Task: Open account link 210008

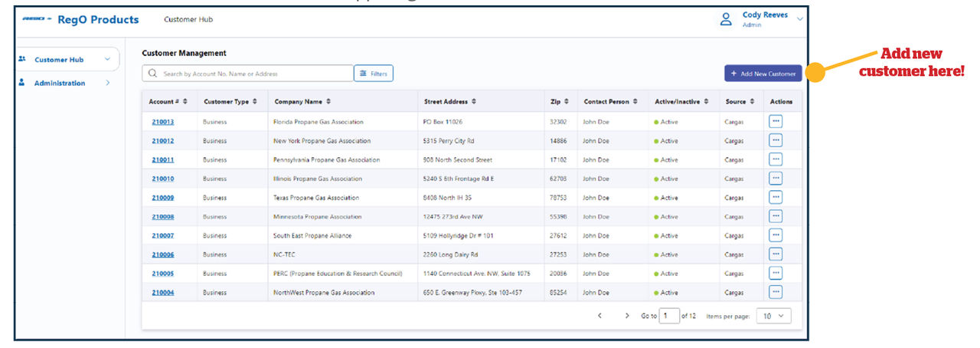Action: (163, 217)
